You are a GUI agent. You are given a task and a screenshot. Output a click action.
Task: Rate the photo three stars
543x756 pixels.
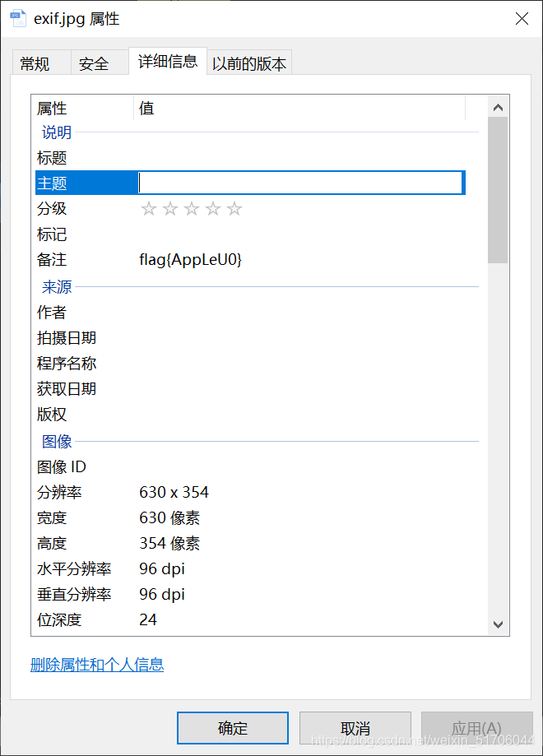point(192,208)
